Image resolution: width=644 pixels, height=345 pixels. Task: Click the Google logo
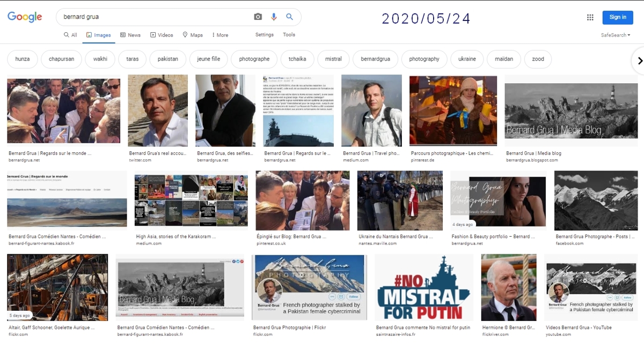pos(25,17)
